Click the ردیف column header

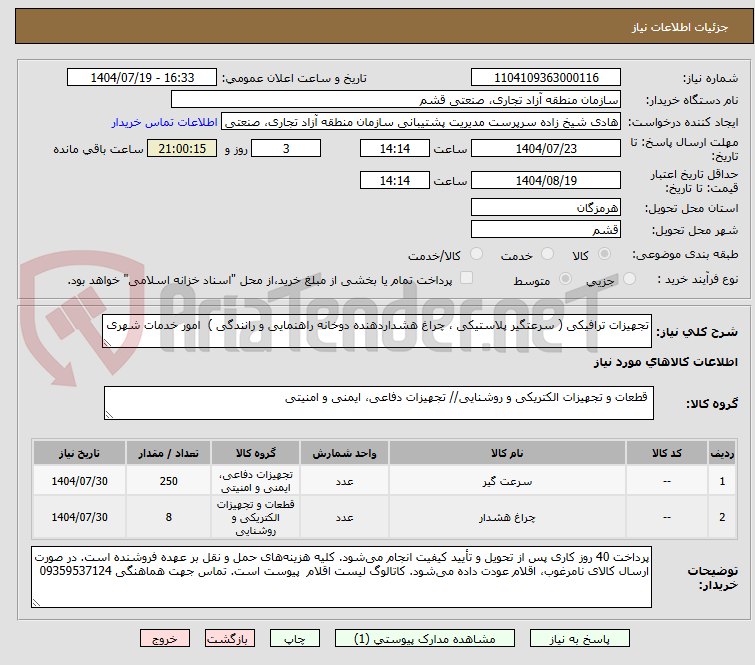click(722, 453)
